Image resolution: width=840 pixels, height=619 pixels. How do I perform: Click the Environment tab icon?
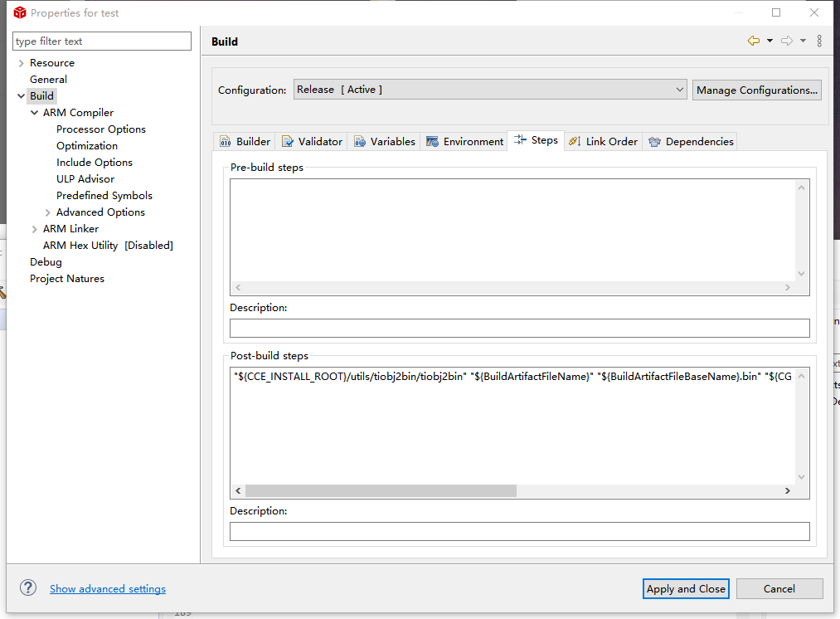(x=432, y=142)
